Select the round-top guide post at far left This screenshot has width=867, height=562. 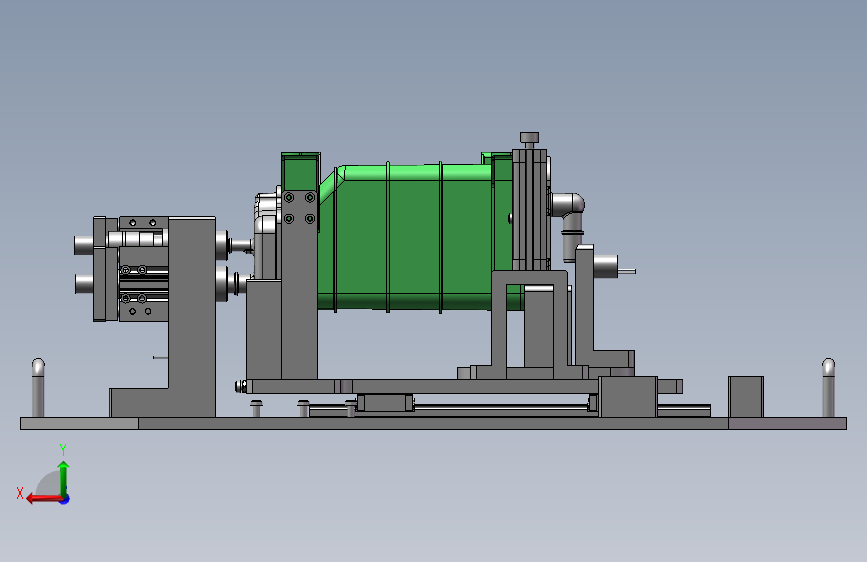[x=38, y=387]
